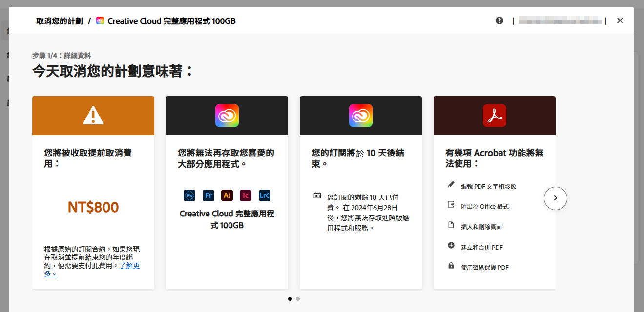Click the InCopy app icon
644x312 pixels.
(246, 195)
